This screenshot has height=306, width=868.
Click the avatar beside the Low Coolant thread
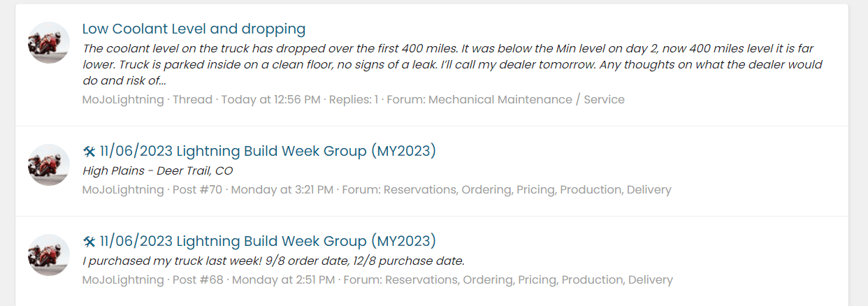(49, 43)
